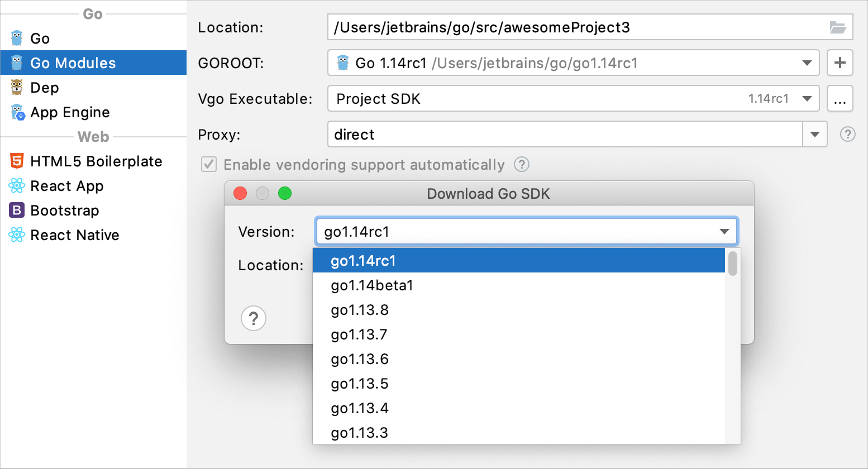
Task: Select React Native project type
Action: [x=93, y=235]
